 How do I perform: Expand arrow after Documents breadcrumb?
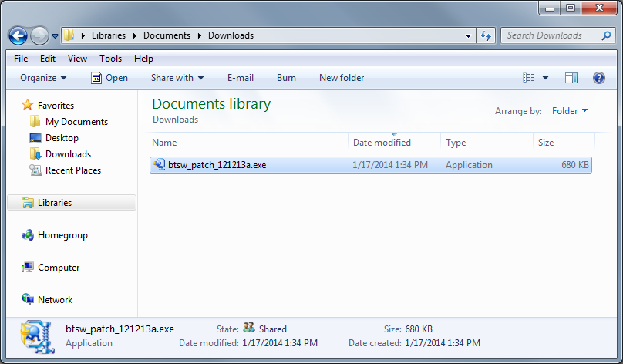tap(200, 35)
